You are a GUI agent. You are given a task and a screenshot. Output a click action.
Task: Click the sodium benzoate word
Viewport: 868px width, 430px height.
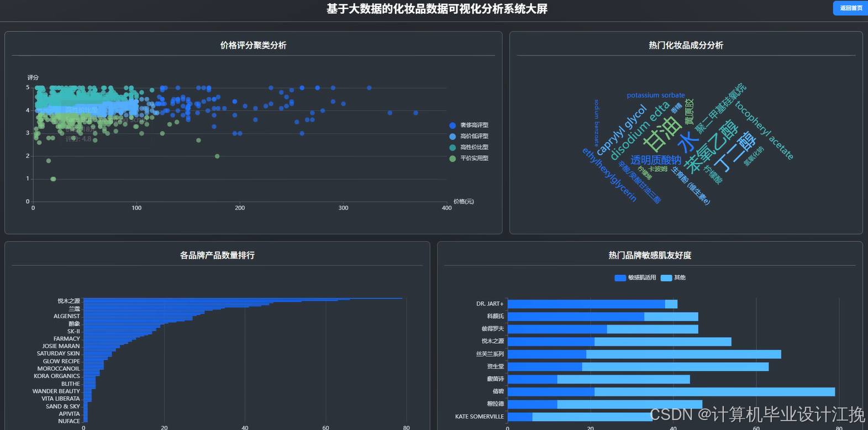596,123
